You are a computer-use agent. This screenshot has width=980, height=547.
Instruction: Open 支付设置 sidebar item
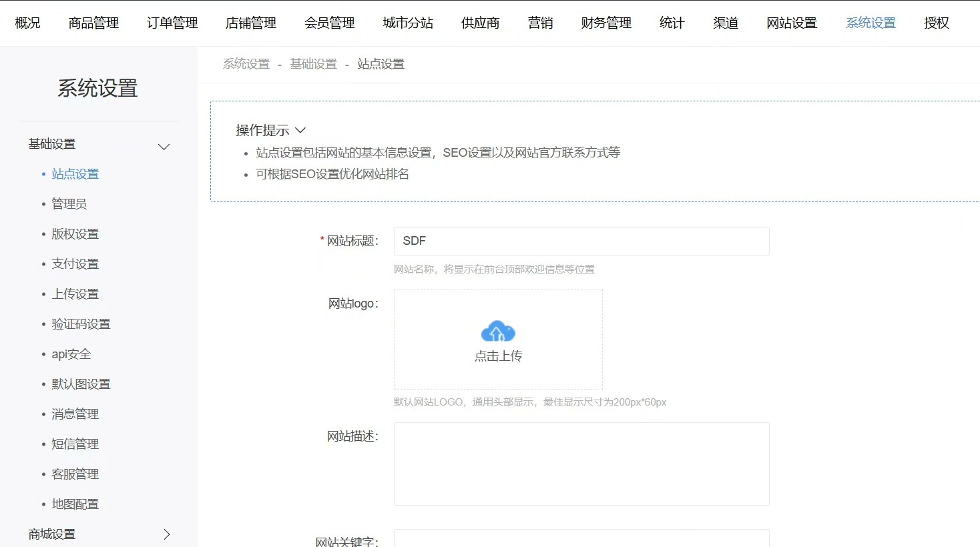click(75, 263)
